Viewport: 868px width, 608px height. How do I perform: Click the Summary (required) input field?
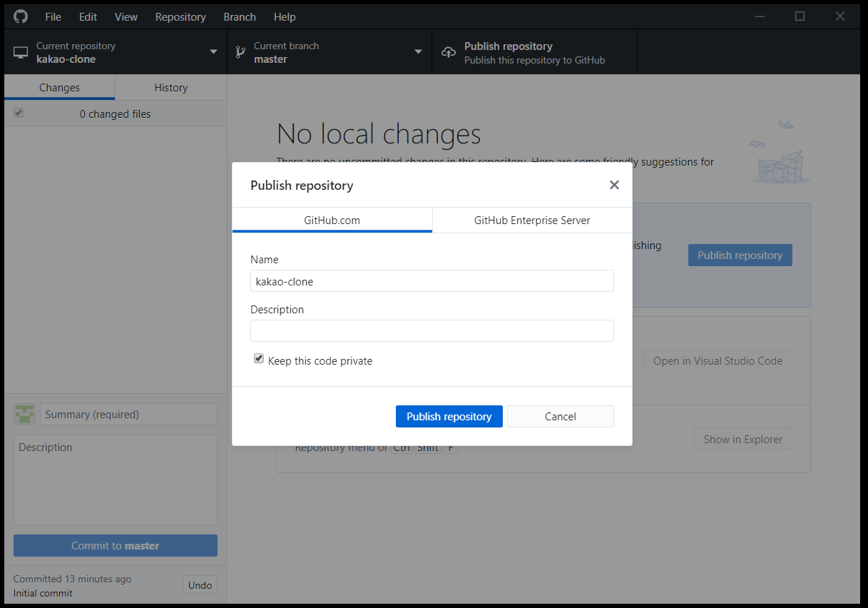[129, 414]
